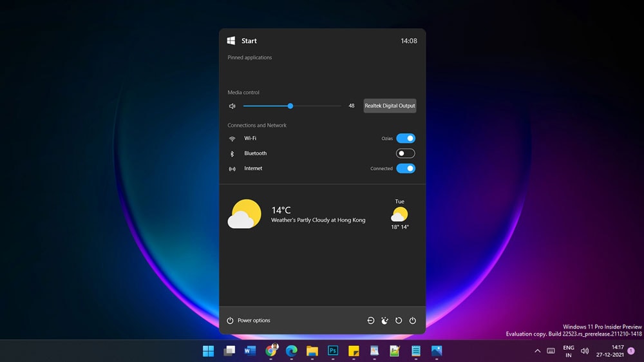Click the "Ozias" network name
This screenshot has width=644, height=362.
[387, 138]
